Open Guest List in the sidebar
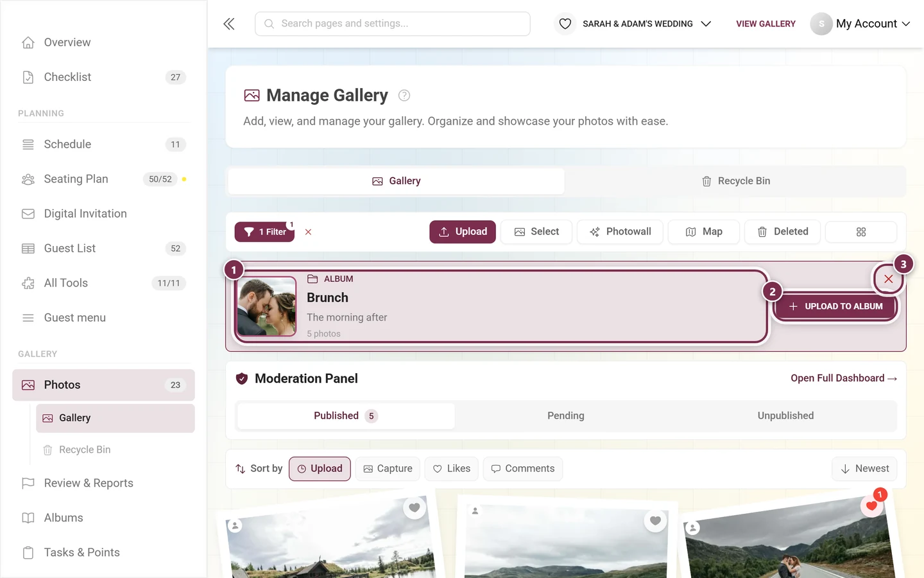 (103, 249)
